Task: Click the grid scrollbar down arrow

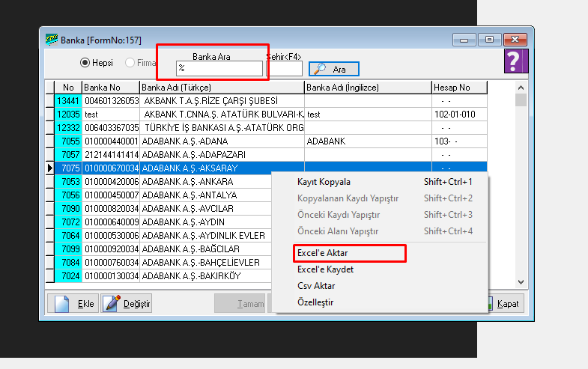Action: click(x=521, y=281)
